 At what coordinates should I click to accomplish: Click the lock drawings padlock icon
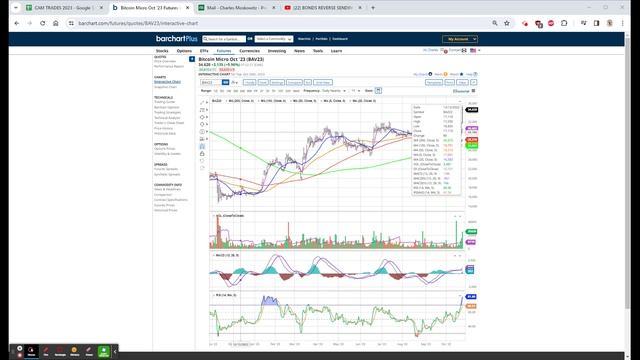pyautogui.click(x=202, y=153)
